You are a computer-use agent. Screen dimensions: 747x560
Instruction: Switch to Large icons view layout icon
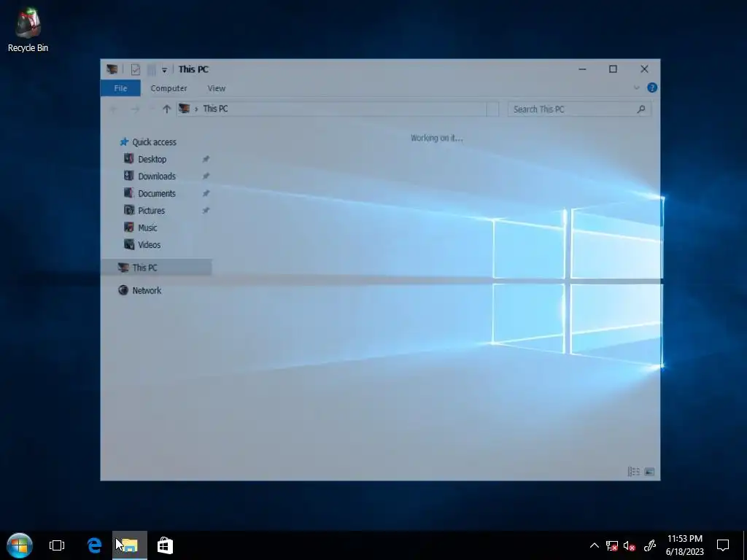pyautogui.click(x=649, y=472)
